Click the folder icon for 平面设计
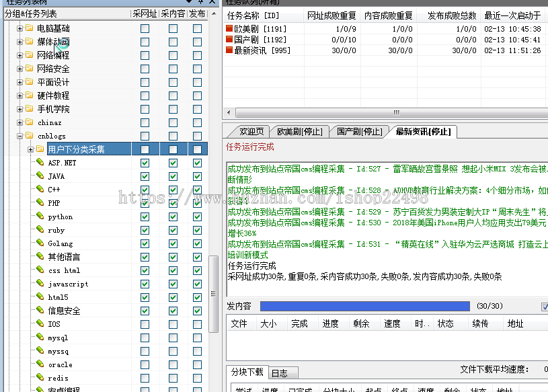The height and width of the screenshot is (392, 548). tap(30, 82)
